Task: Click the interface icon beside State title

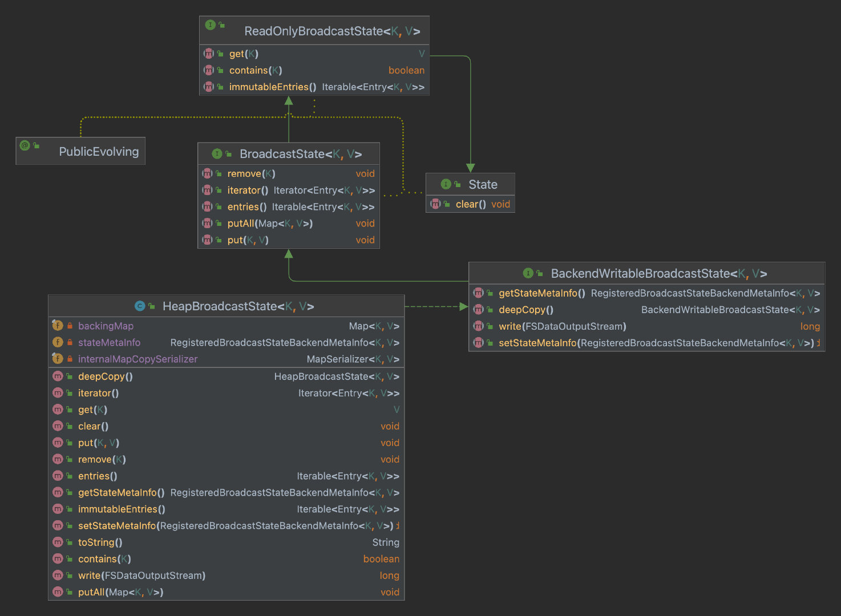Action: pos(446,184)
